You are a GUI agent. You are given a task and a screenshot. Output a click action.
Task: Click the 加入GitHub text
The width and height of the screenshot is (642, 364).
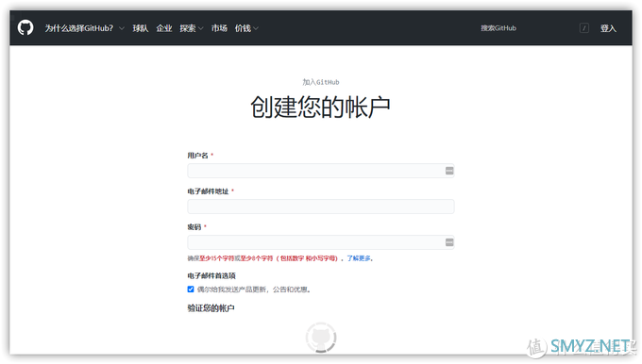(321, 82)
